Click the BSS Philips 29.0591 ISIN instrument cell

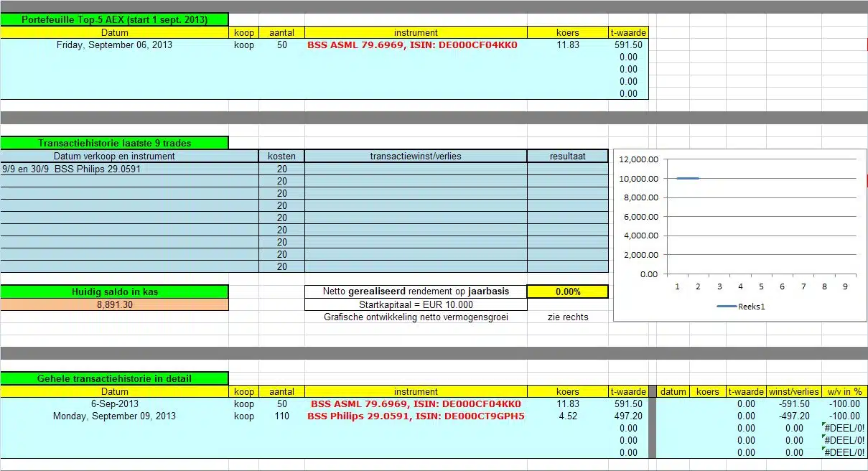coord(415,416)
